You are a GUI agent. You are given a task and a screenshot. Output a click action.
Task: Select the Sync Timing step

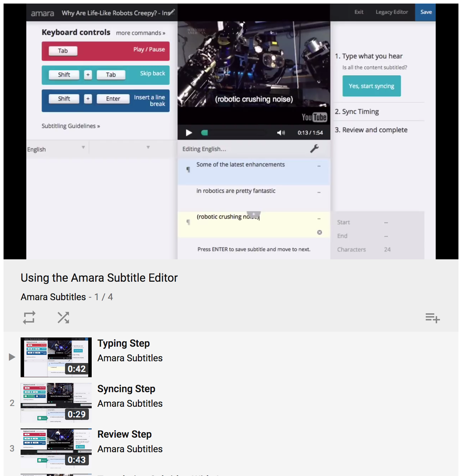[357, 112]
